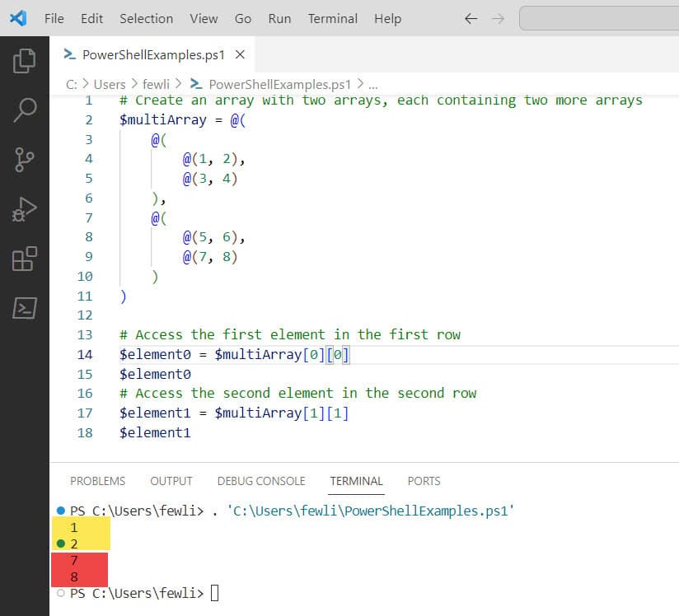Navigate forward with the right arrow
The height and width of the screenshot is (616, 679).
495,18
